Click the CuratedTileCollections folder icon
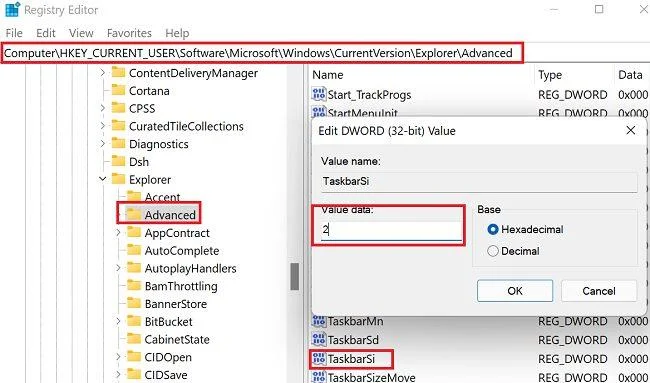The image size is (650, 383). coord(119,126)
